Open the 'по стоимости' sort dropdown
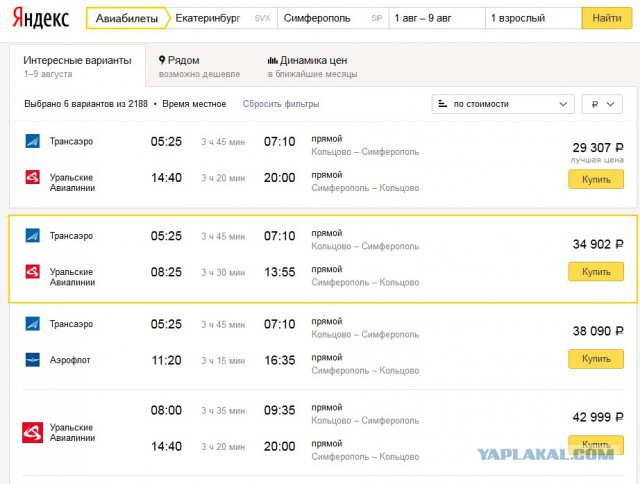640x484 pixels. (503, 104)
